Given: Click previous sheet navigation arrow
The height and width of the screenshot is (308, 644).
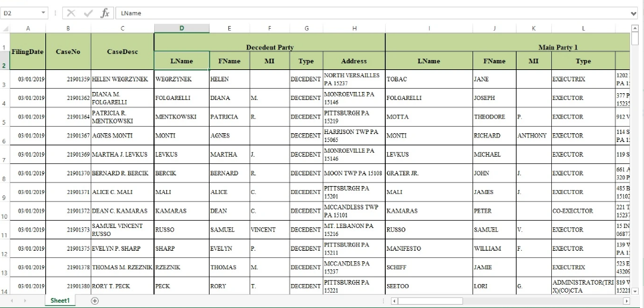Looking at the screenshot, I should pos(9,301).
